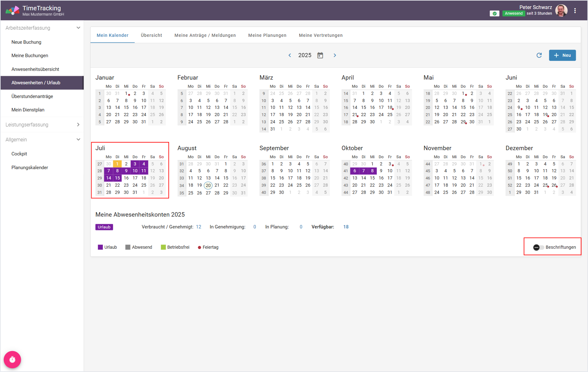Viewport: 588px width, 372px height.
Task: Expand the Leistungserfassung section
Action: (78, 125)
